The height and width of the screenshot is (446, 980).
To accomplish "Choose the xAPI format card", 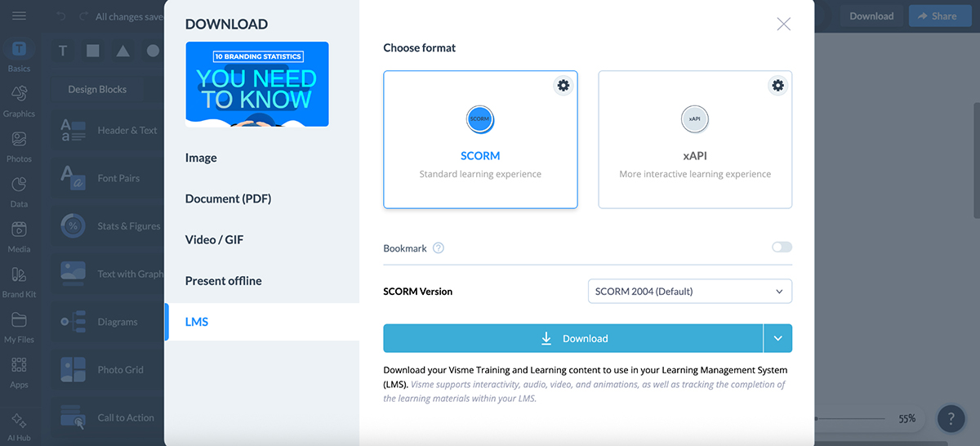I will coord(695,140).
